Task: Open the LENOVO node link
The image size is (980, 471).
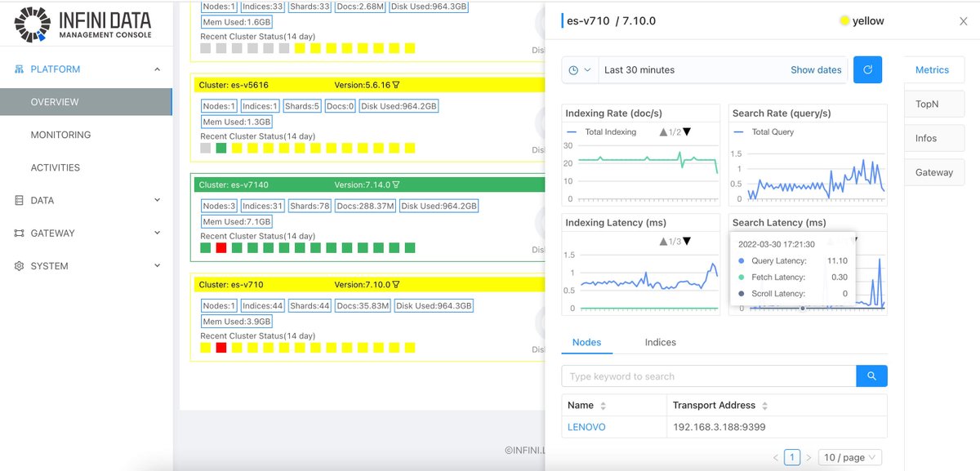Action: pos(586,427)
